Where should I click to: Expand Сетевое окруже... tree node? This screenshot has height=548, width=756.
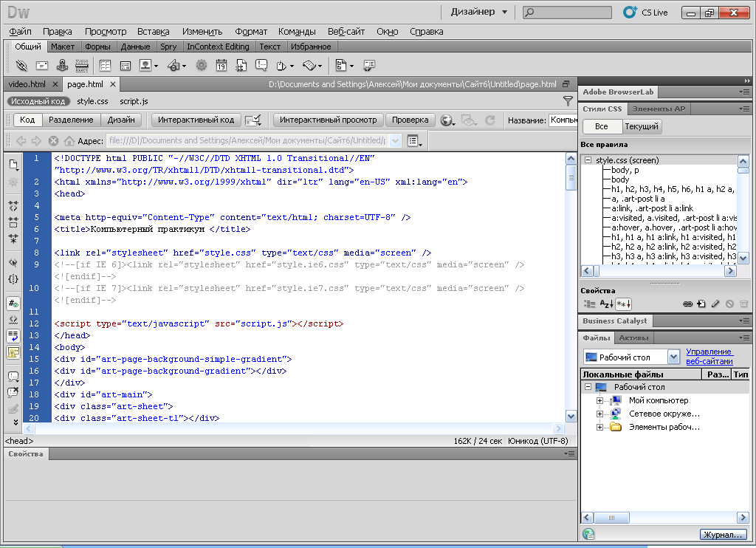pos(599,414)
